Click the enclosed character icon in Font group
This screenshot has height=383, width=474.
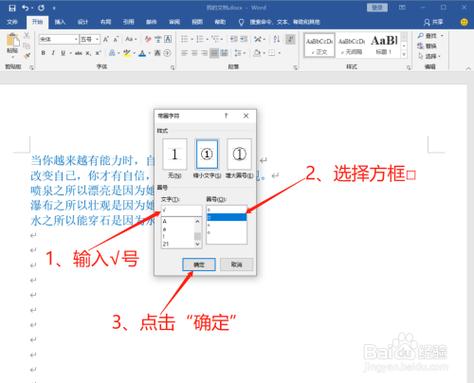168,53
